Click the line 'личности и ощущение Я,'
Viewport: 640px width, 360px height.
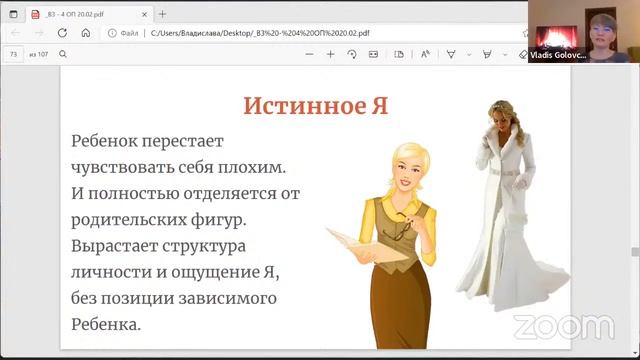(176, 272)
